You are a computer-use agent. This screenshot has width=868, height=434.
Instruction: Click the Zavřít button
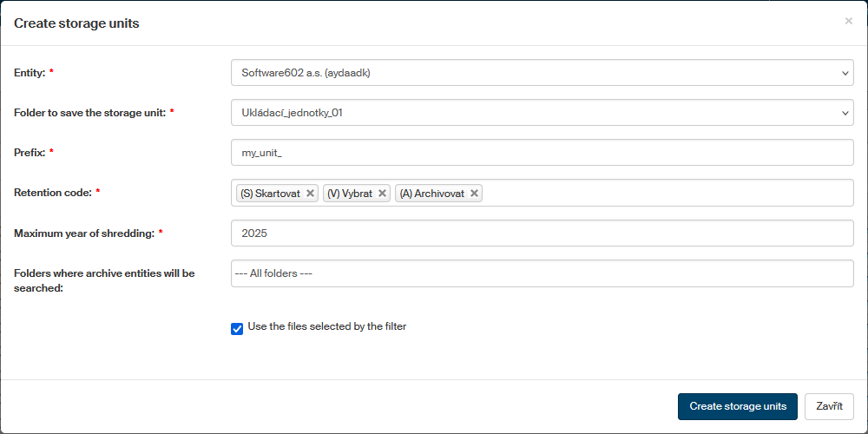pos(829,406)
